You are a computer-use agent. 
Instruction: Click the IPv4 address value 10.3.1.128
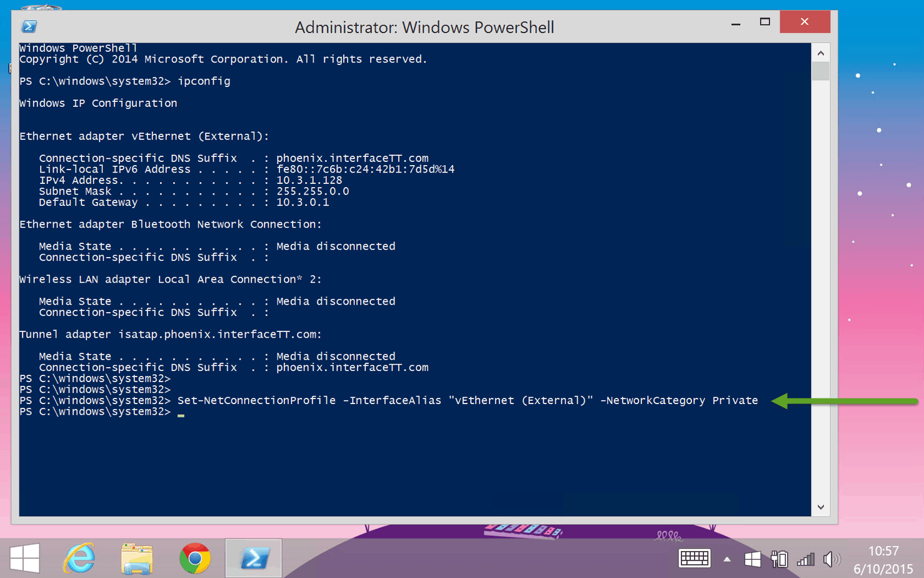pyautogui.click(x=309, y=180)
